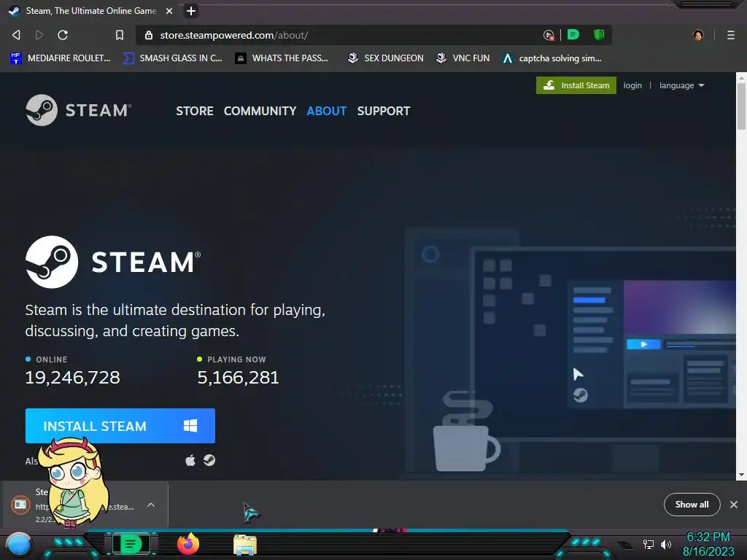Open MEDIAFIRE ROULET... bookmark
Viewport: 747px width, 560px height.
coord(61,58)
